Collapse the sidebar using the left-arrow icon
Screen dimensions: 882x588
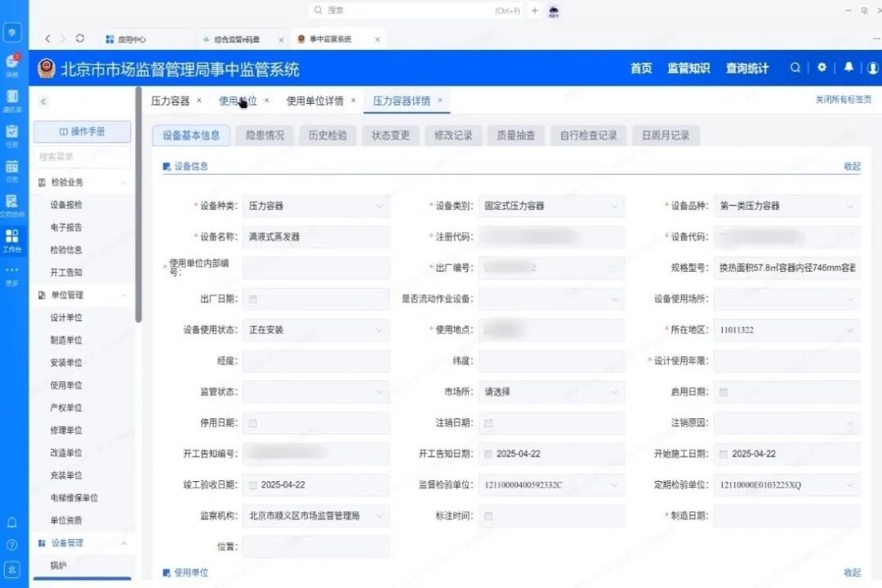pyautogui.click(x=43, y=101)
